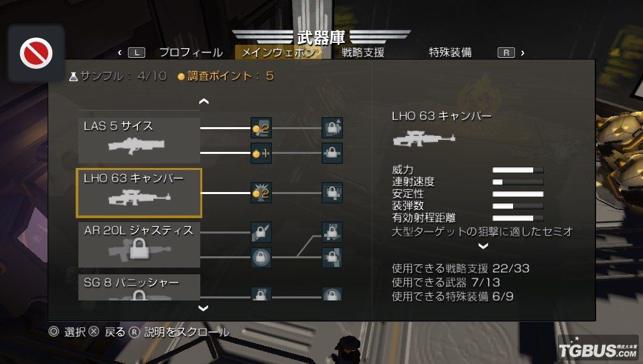Select the LAS 5 サイス first upgrade costing 2 points
The width and height of the screenshot is (643, 364).
point(261,128)
